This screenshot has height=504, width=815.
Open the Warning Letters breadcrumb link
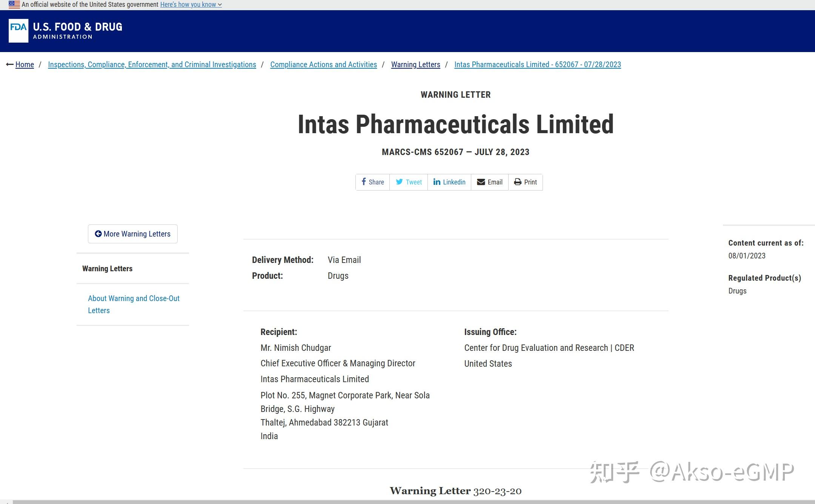415,65
